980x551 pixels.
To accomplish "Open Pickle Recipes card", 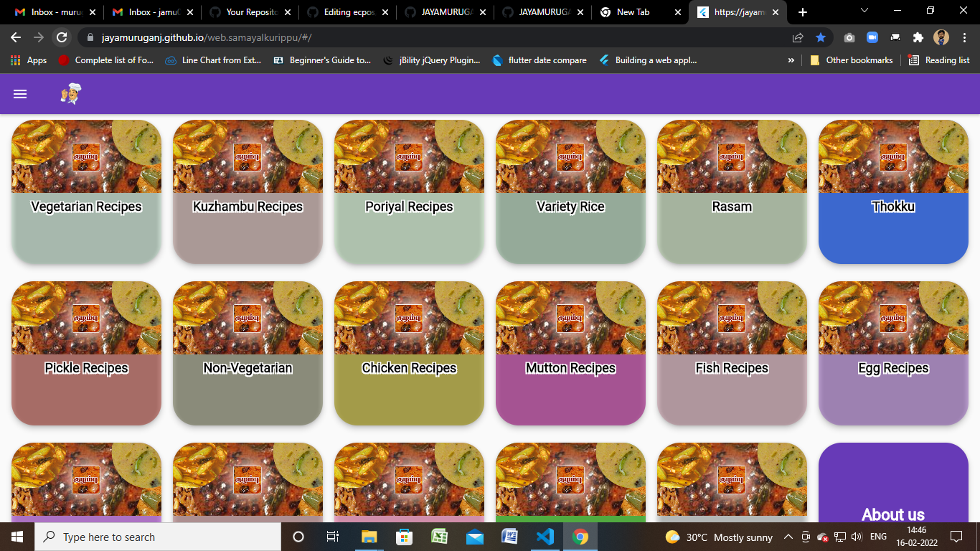I will coord(86,353).
